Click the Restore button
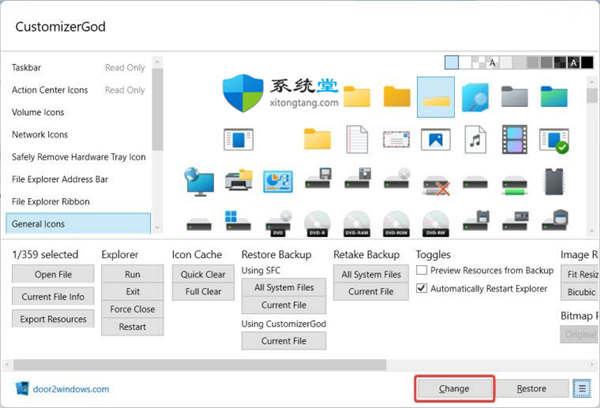The width and height of the screenshot is (600, 408). [x=532, y=388]
